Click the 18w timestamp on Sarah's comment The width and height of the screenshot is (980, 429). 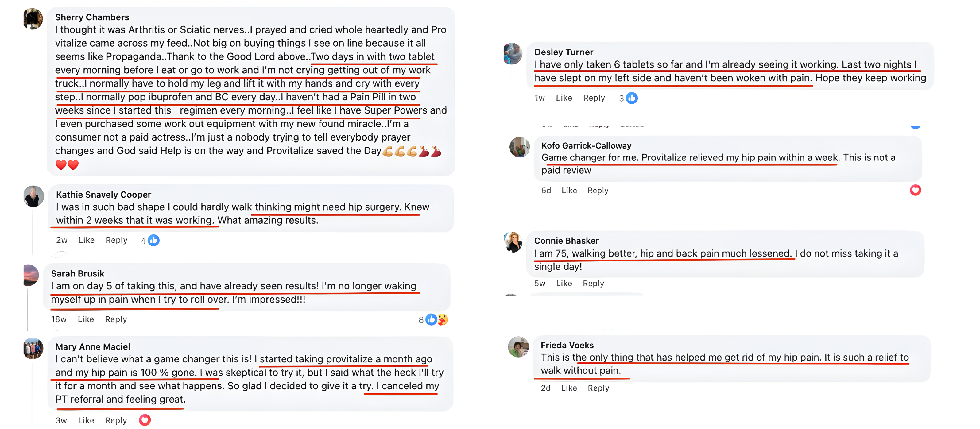pos(59,319)
